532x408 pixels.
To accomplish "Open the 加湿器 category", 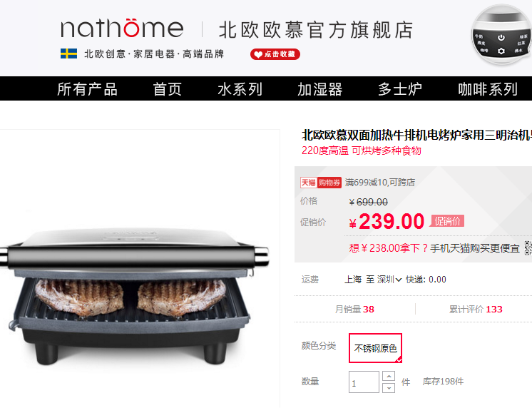I will pos(320,89).
